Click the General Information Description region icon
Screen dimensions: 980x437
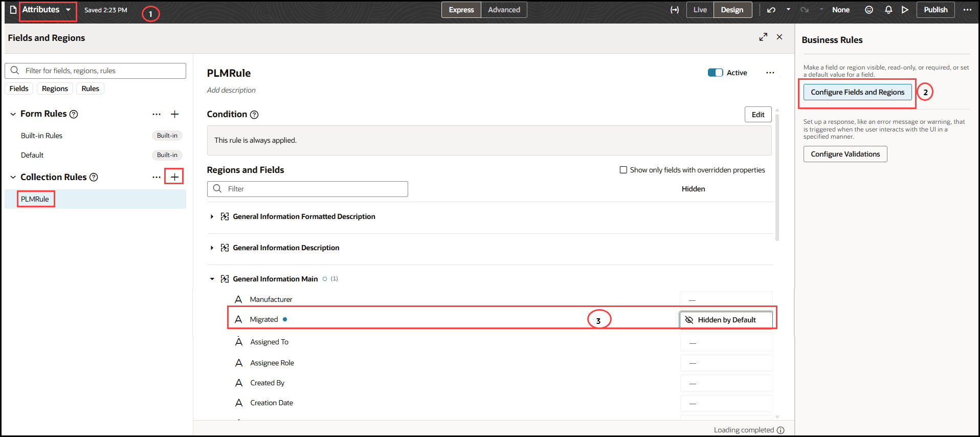pos(225,248)
